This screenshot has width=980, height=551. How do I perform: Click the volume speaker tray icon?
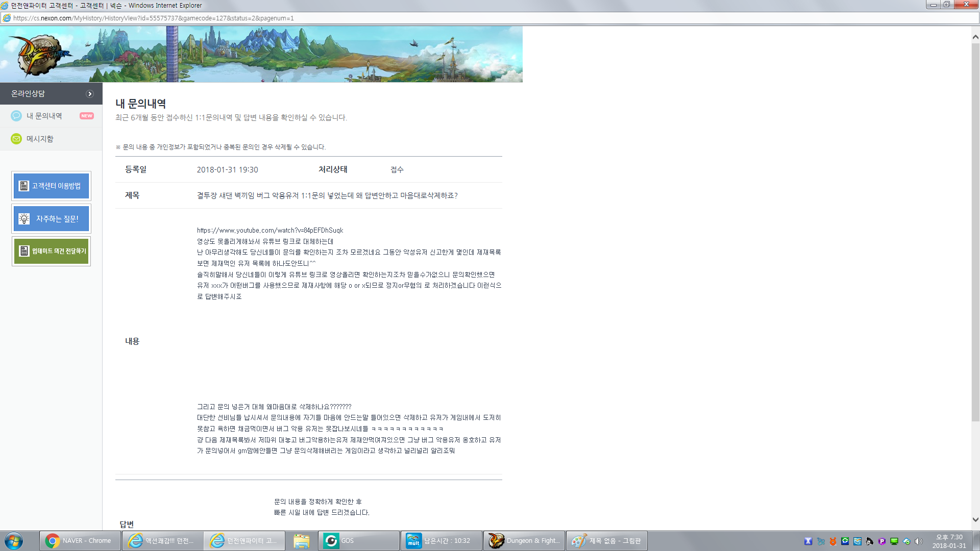919,541
